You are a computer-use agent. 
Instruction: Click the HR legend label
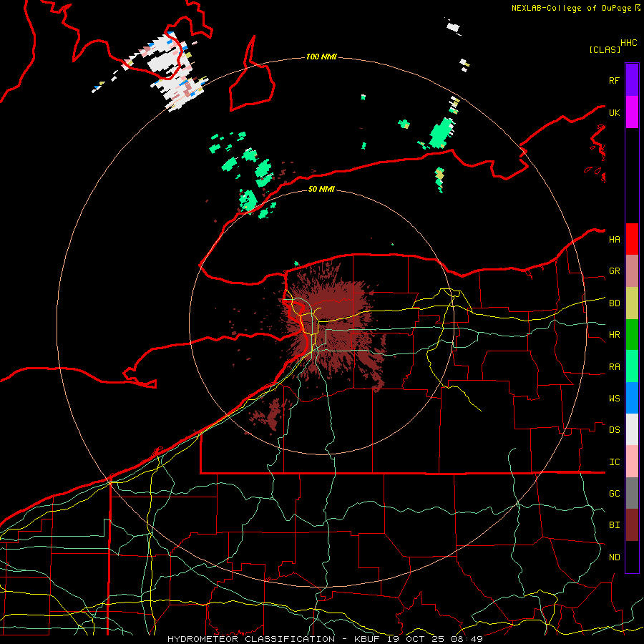(x=614, y=334)
